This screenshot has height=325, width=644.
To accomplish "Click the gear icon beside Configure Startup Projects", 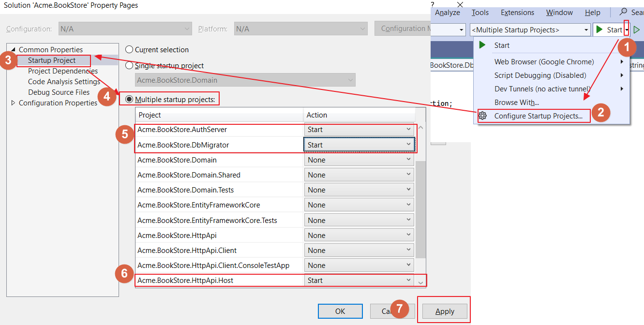I will coord(482,116).
